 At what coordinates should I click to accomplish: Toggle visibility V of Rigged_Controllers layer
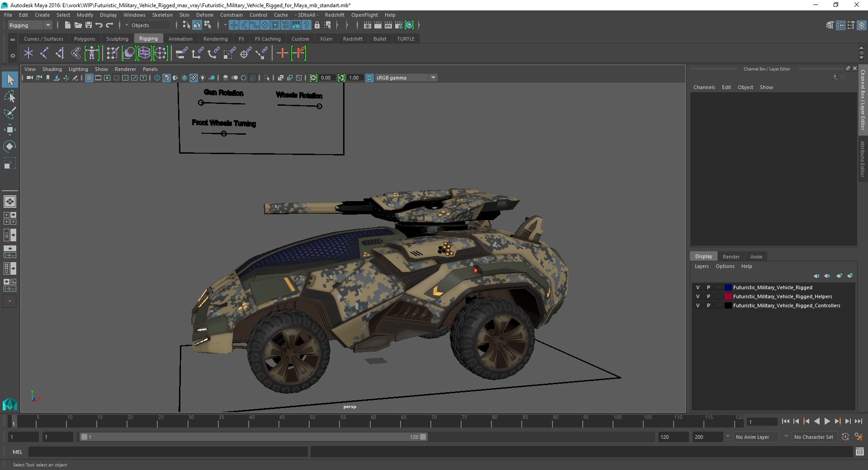698,305
